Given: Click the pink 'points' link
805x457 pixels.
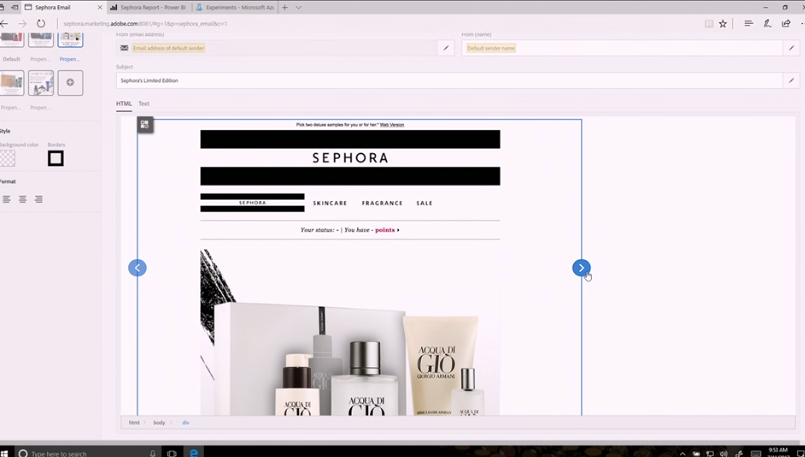Looking at the screenshot, I should (385, 230).
